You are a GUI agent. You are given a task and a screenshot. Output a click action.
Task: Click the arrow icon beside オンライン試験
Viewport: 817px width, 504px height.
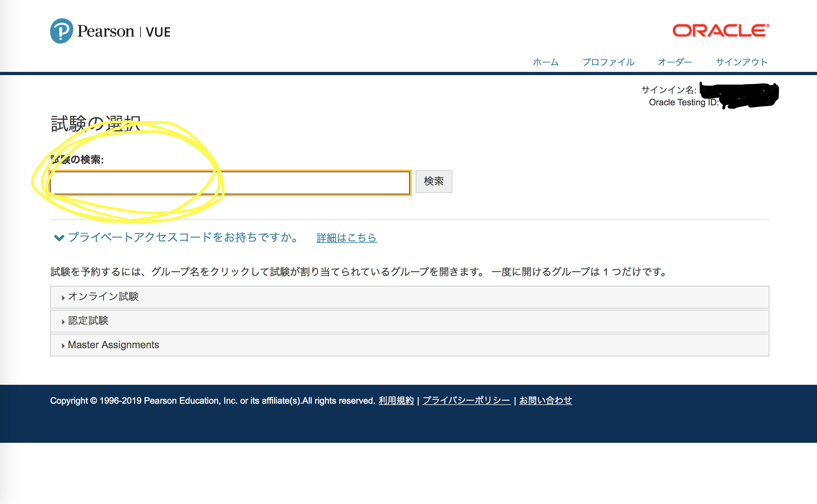(63, 297)
